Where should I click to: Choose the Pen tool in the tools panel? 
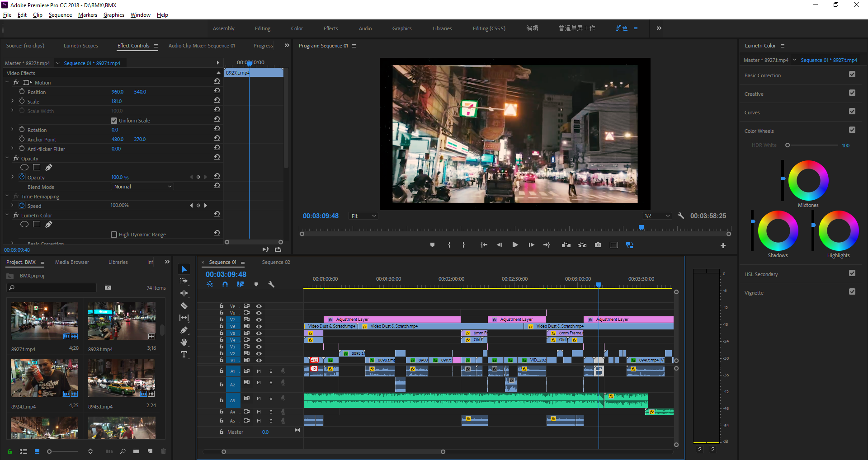tap(184, 330)
